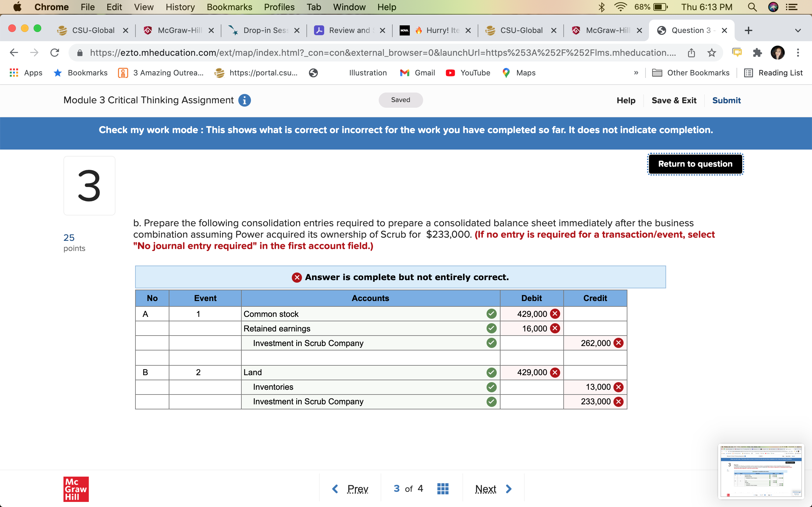Screen dimensions: 812x507
Task: Open macOS Spotlight search icon
Action: coord(752,7)
